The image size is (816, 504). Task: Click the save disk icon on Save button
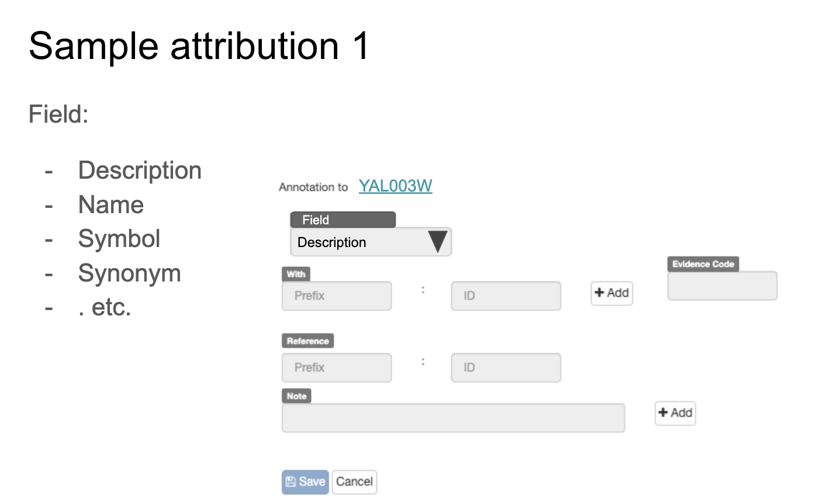click(x=291, y=481)
